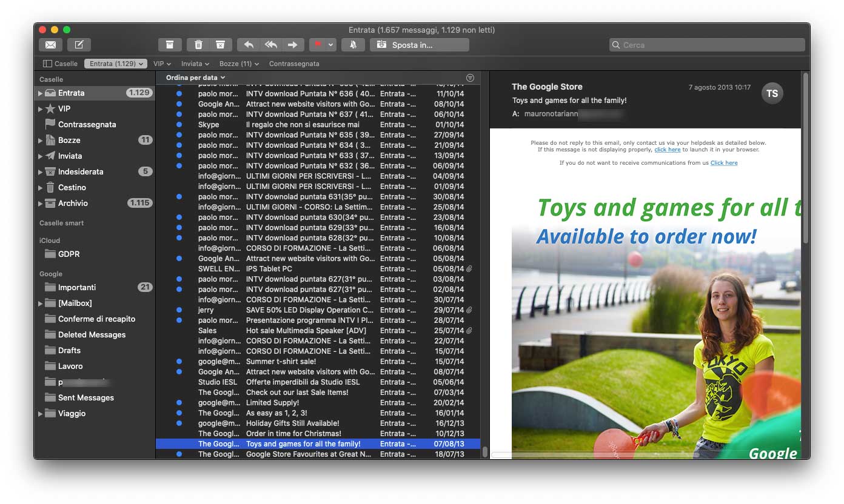Screen dimensions: 844x504
Task: Expand the VIP mailbox in the sidebar
Action: point(40,109)
